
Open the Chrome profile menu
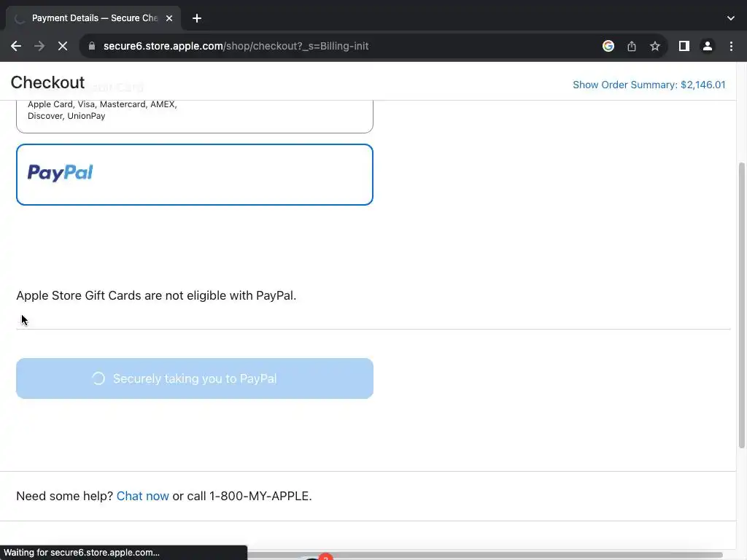click(708, 46)
